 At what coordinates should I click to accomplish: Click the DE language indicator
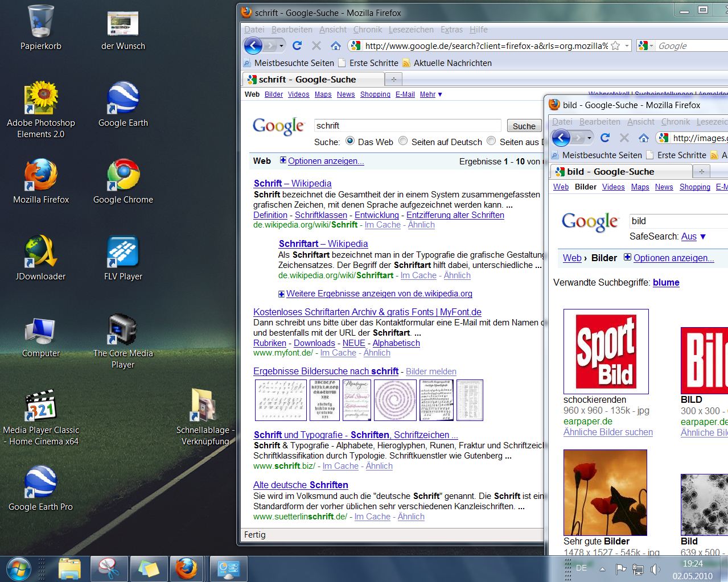581,568
